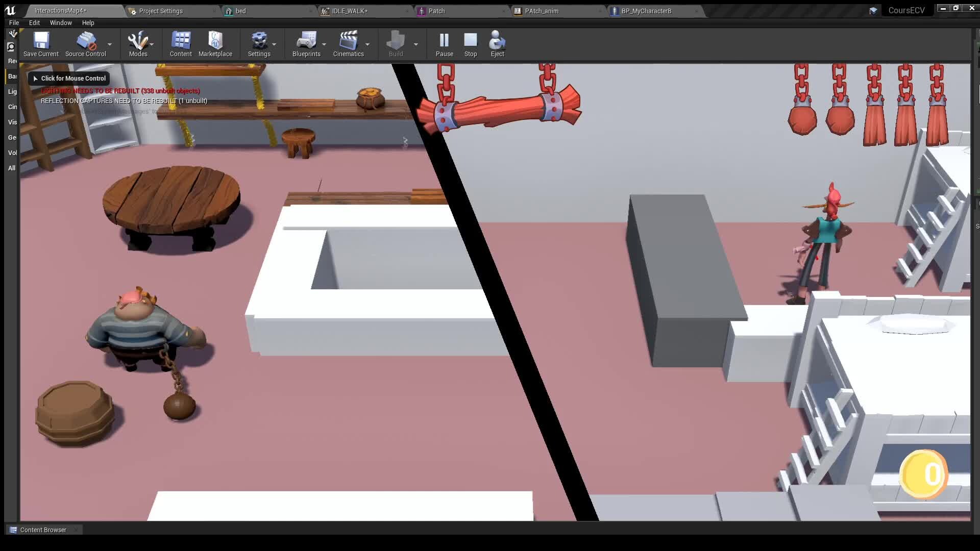
Task: Open the Window menu
Action: tap(61, 22)
